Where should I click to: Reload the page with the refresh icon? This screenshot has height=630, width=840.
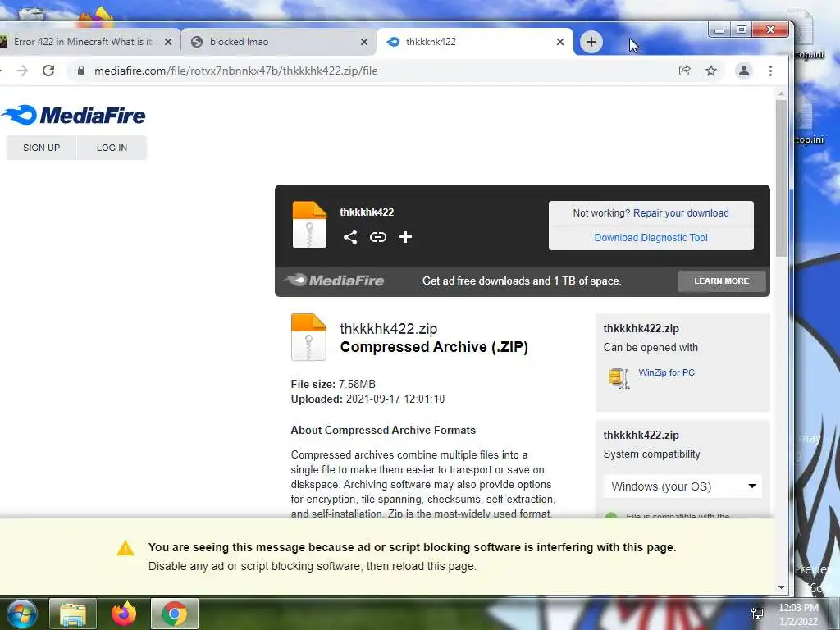tap(48, 71)
